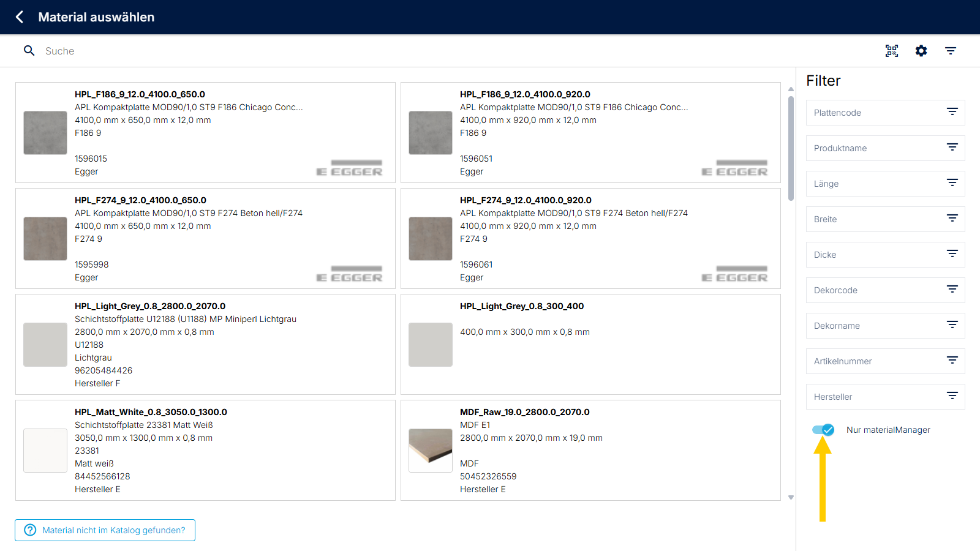Click light grey swatch of HPL_Light_Grey 2800.0
Viewport: 980px width, 551px height.
[x=45, y=345]
